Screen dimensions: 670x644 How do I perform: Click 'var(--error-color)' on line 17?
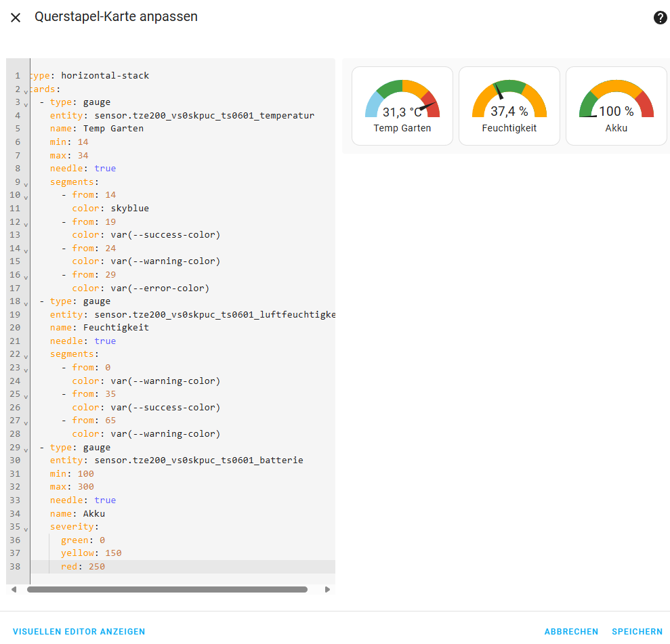160,288
